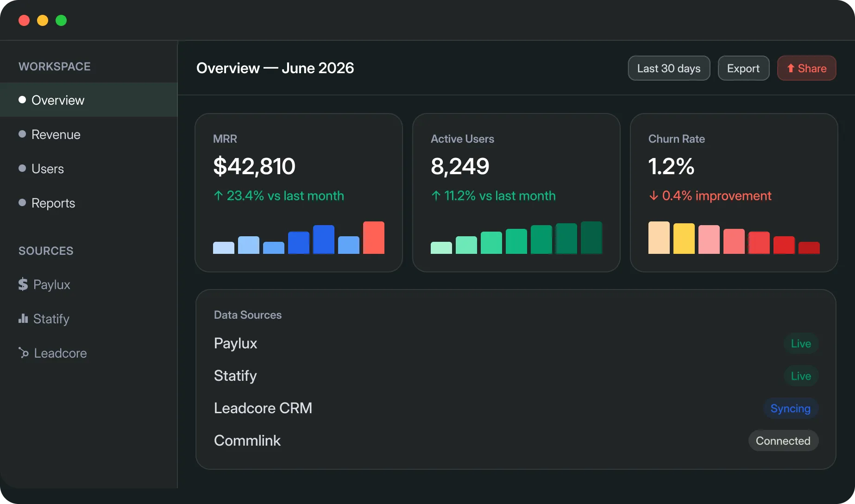Open the Overview workspace page
The width and height of the screenshot is (855, 504).
point(88,100)
